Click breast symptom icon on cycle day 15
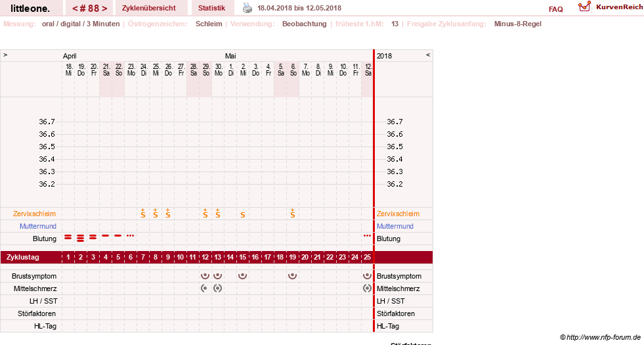The width and height of the screenshot is (644, 345). [x=243, y=275]
